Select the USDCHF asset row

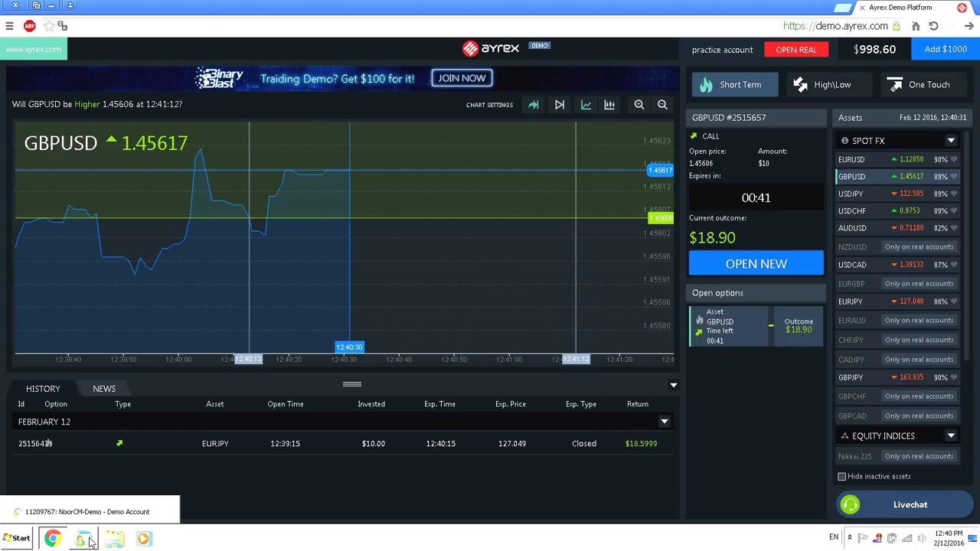897,211
